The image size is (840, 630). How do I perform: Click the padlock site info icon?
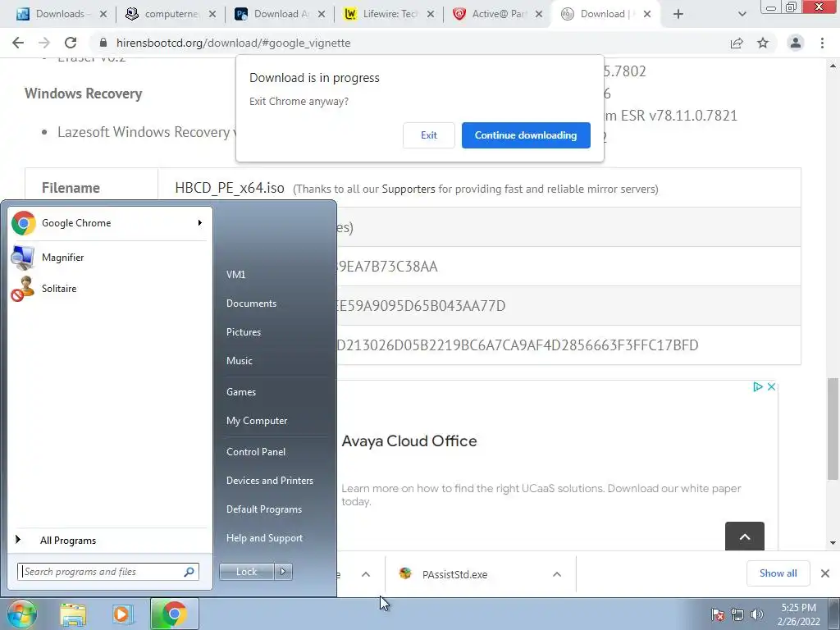pos(103,43)
